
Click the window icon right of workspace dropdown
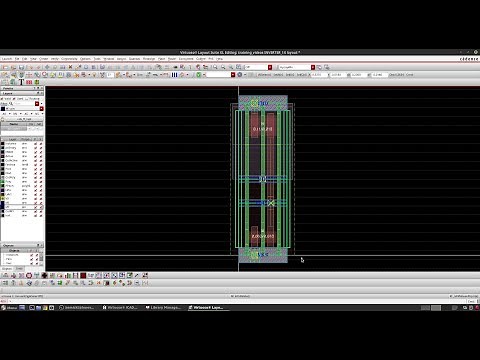(x=319, y=67)
